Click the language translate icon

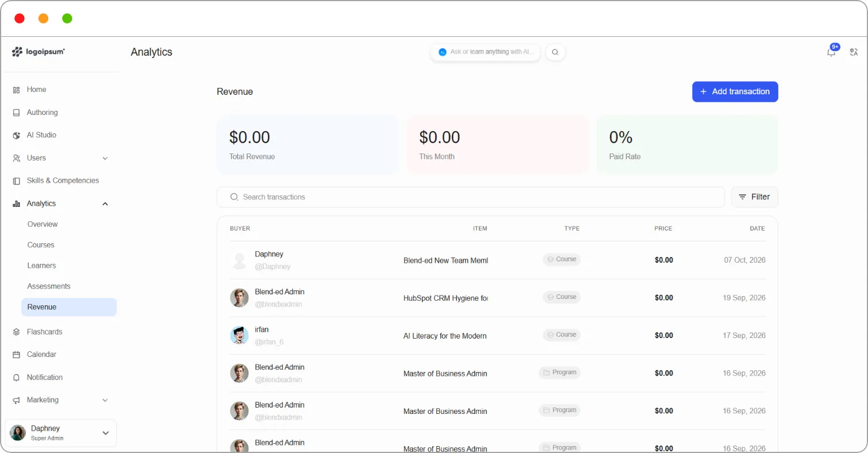pos(854,52)
